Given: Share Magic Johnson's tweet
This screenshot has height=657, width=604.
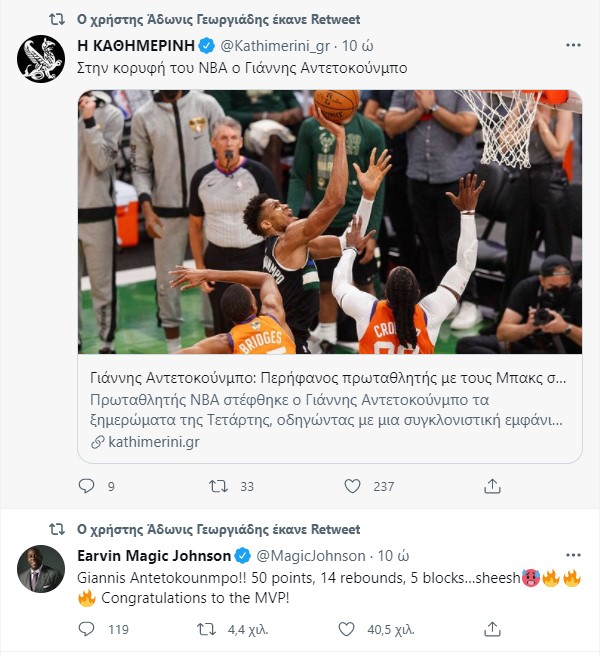Looking at the screenshot, I should 491,630.
